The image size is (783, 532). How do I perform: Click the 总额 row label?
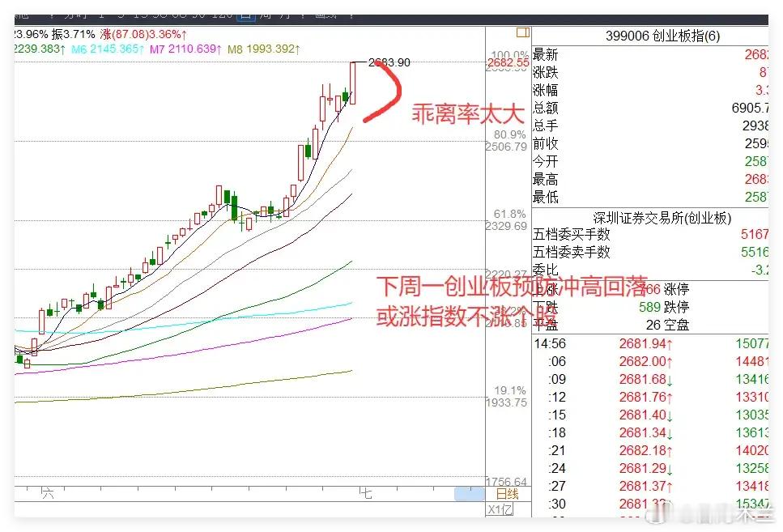[545, 108]
